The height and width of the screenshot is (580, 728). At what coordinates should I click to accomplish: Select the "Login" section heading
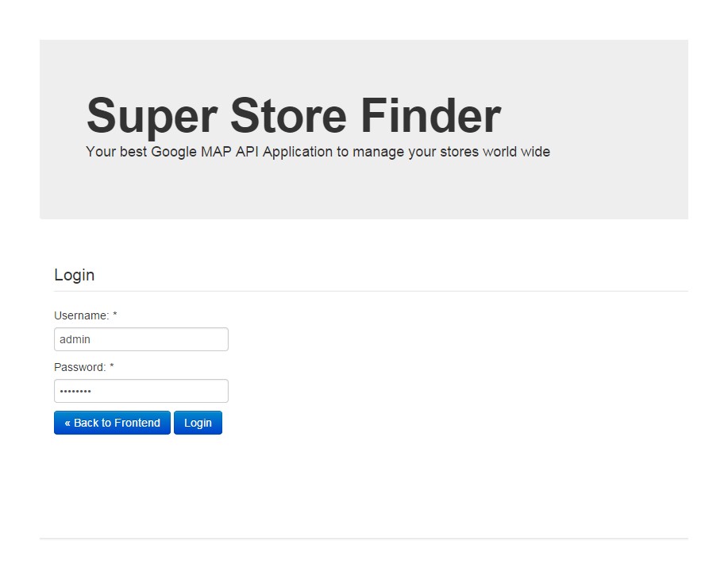74,275
